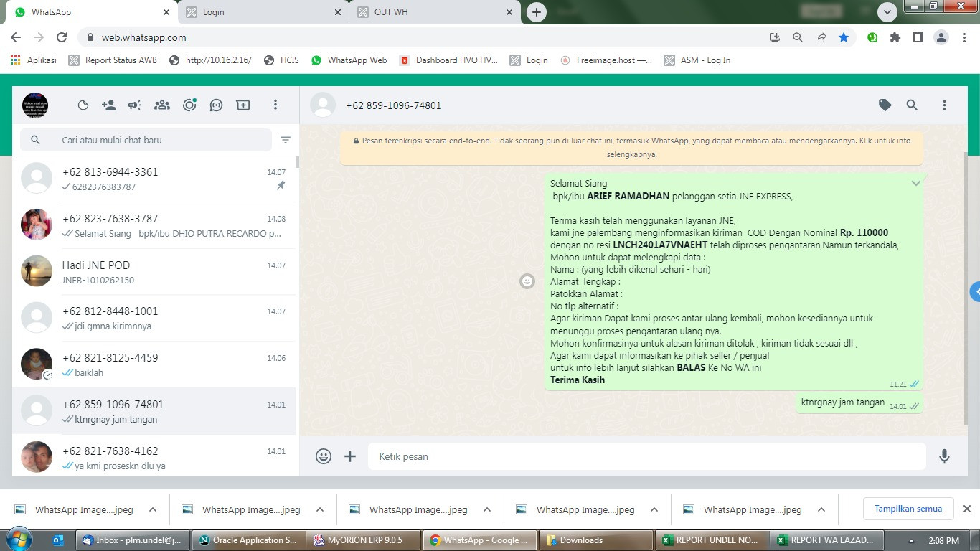React to the message with the emoji button

527,281
